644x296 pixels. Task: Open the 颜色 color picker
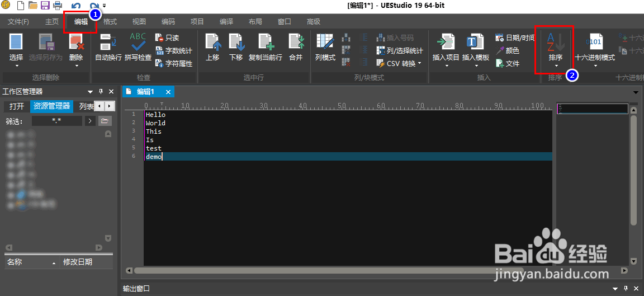[508, 50]
